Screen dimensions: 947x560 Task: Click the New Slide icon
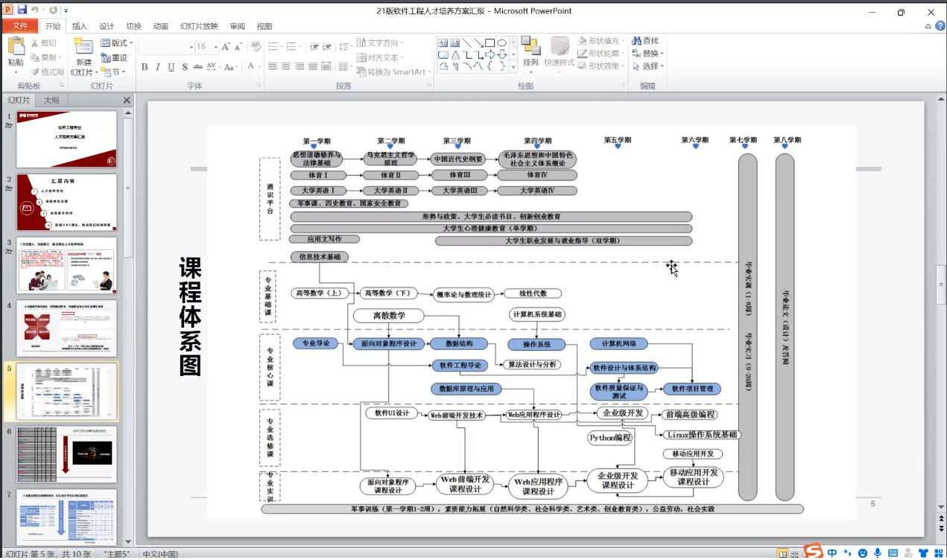click(x=83, y=46)
